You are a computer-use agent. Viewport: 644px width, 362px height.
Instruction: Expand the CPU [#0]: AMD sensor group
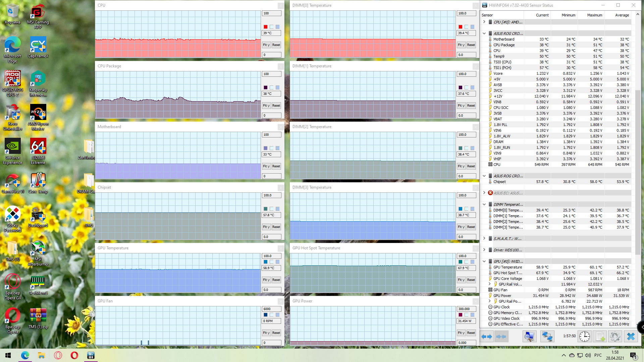point(484,22)
